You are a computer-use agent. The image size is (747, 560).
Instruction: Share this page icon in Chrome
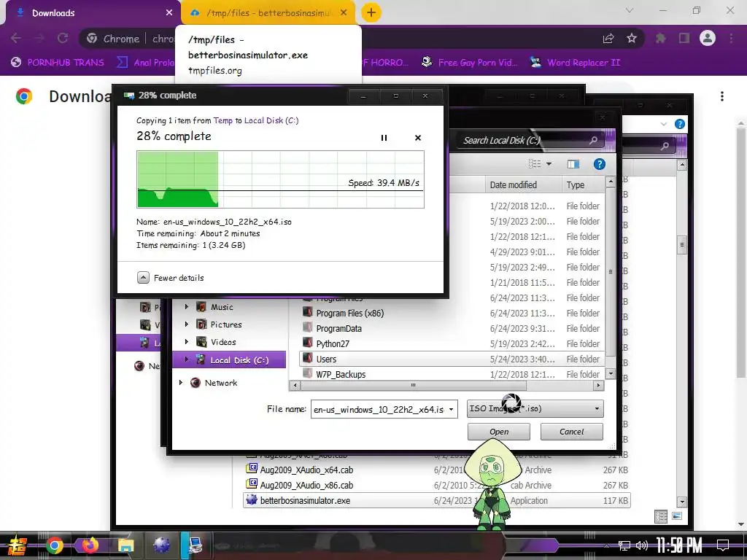click(x=608, y=38)
